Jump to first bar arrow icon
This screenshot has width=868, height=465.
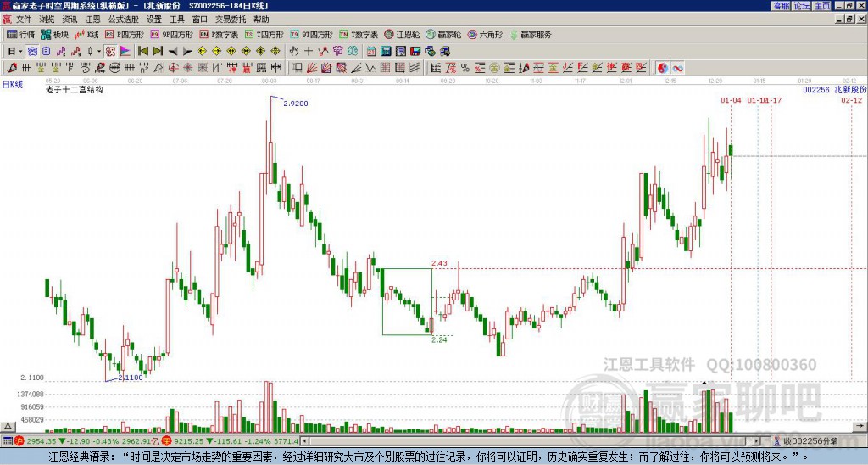(x=143, y=51)
